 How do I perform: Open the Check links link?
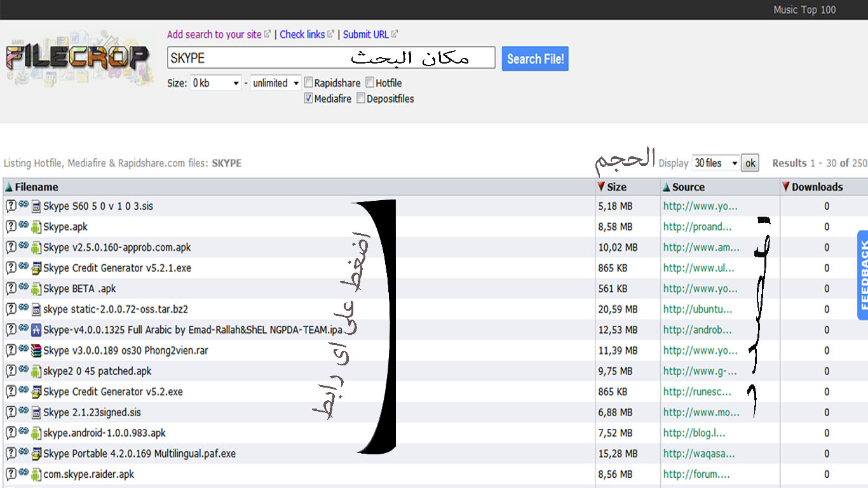pos(302,34)
